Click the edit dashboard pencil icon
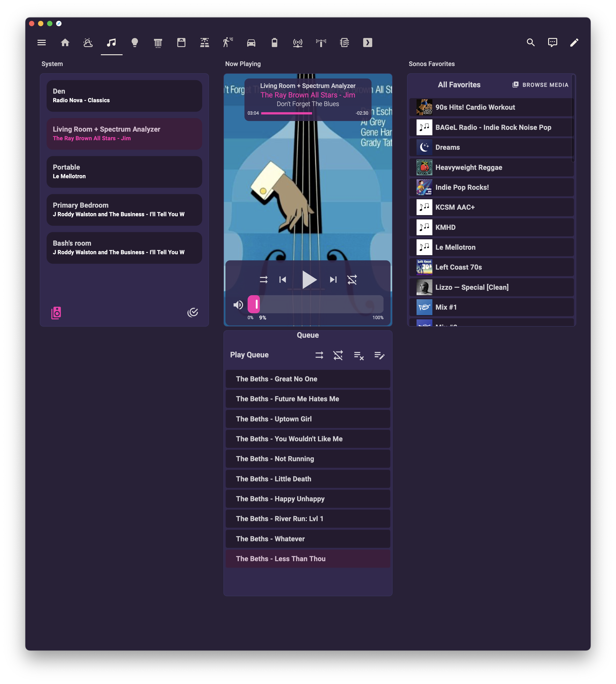The height and width of the screenshot is (684, 616). (574, 43)
